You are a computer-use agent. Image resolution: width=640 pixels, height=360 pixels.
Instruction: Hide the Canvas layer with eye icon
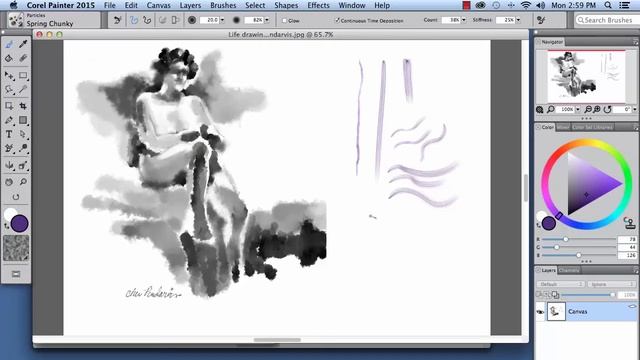tap(540, 312)
